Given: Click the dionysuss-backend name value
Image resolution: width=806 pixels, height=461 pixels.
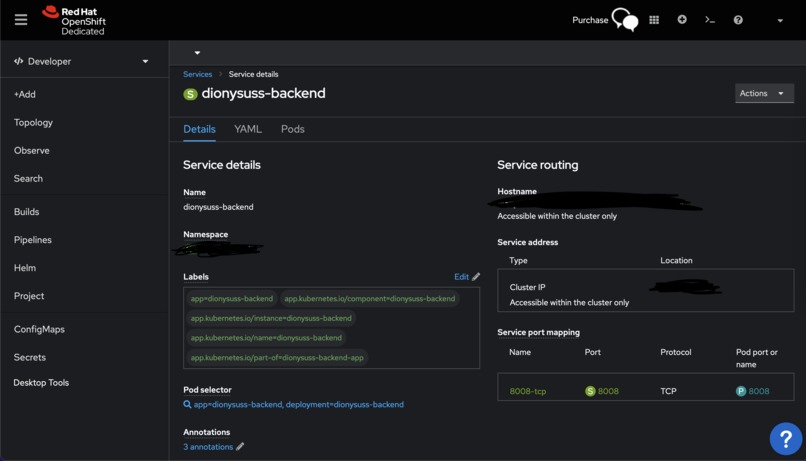Looking at the screenshot, I should (218, 207).
